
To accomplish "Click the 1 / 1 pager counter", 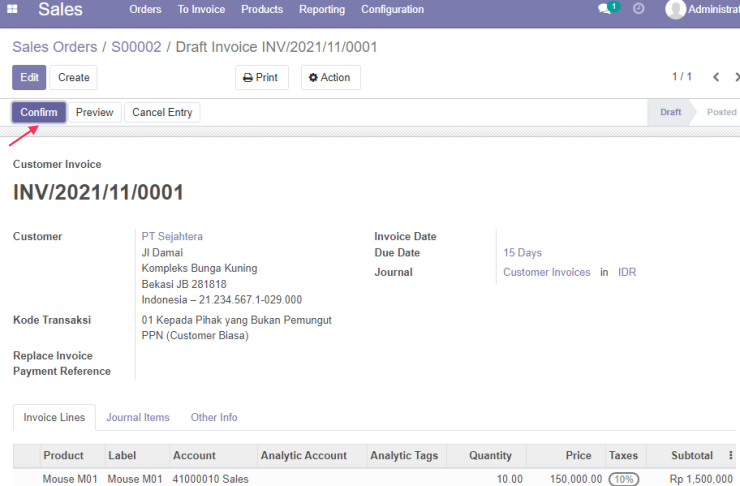I will [x=682, y=76].
